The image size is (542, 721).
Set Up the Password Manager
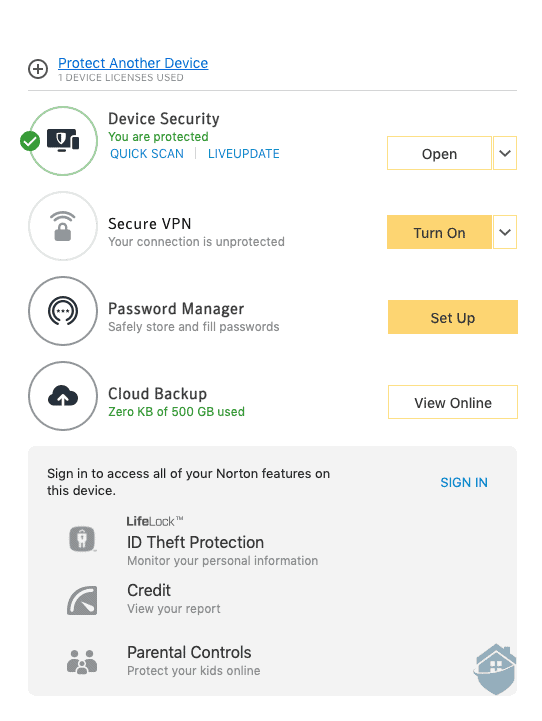tap(453, 317)
